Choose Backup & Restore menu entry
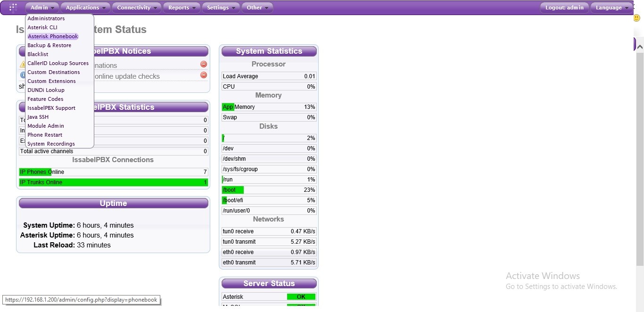 50,45
